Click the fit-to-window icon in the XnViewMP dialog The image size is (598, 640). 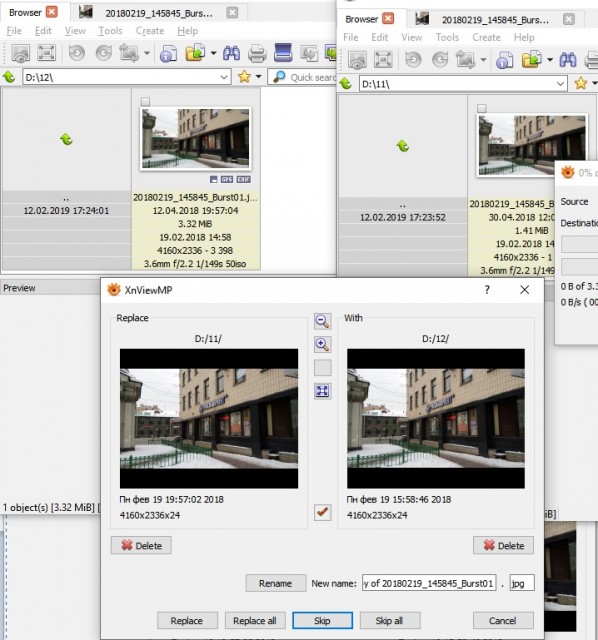(322, 391)
